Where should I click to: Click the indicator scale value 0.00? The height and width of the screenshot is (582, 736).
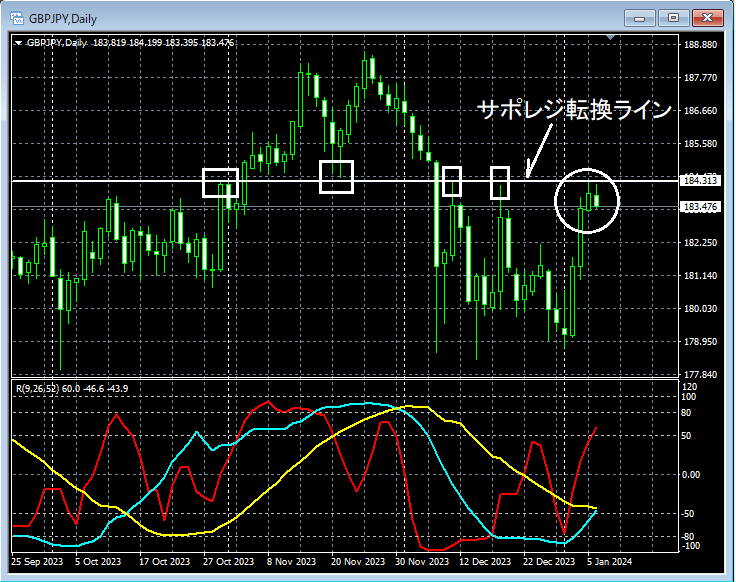[690, 475]
